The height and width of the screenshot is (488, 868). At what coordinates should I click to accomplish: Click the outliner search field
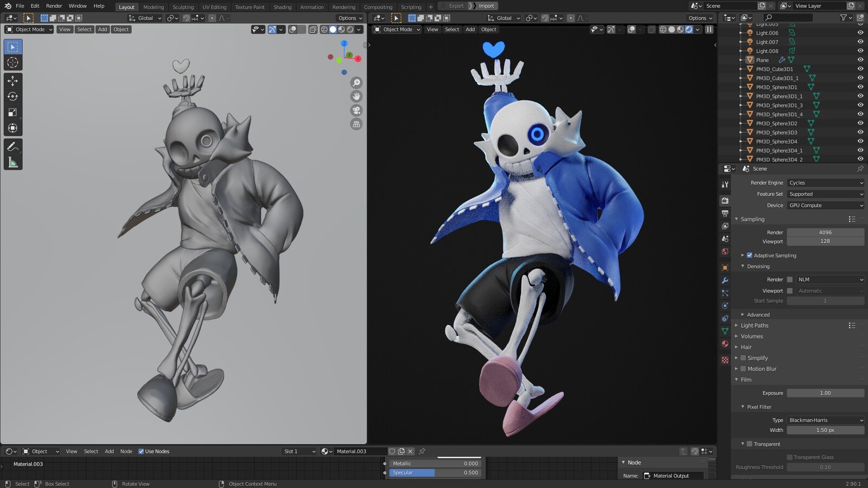(787, 18)
